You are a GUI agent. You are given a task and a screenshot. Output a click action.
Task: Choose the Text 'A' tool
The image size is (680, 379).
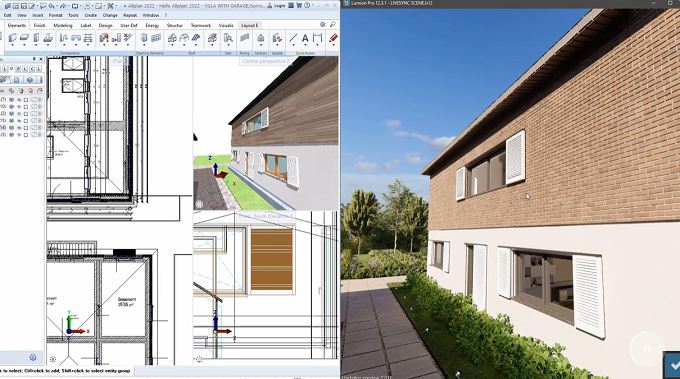tap(305, 38)
